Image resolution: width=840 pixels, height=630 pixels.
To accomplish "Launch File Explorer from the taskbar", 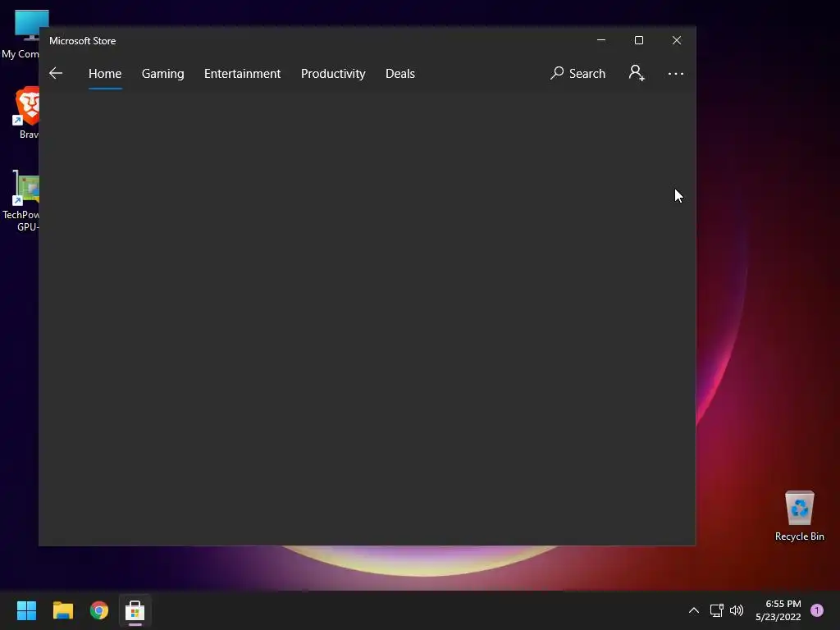I will pos(62,610).
